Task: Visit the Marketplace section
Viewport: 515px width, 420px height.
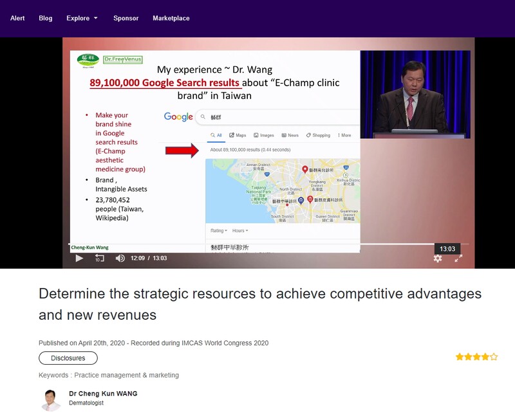Action: tap(171, 19)
